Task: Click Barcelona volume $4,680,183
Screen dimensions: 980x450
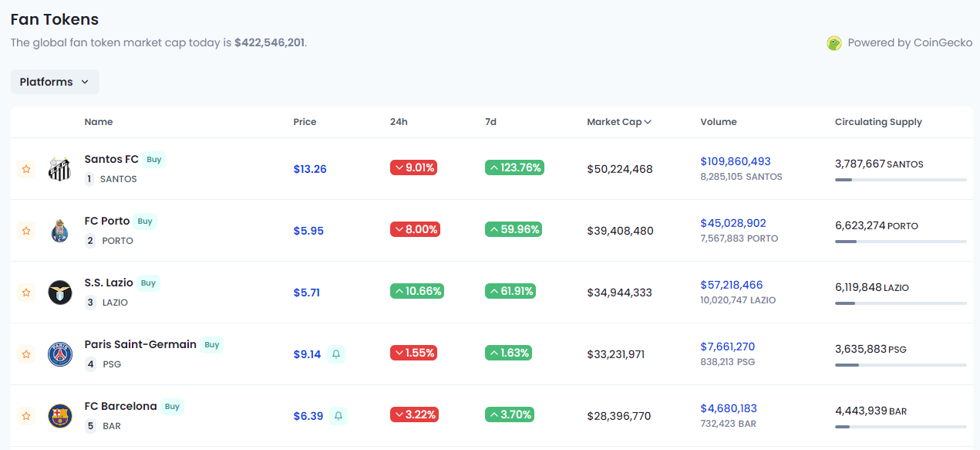Action: [x=729, y=408]
